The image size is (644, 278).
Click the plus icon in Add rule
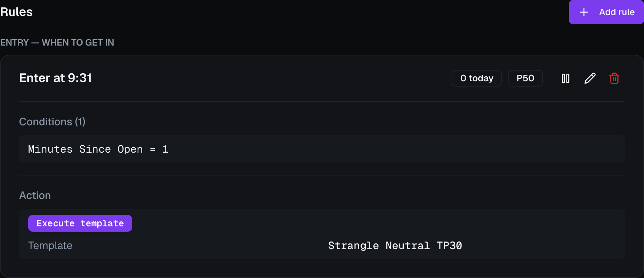tap(584, 12)
